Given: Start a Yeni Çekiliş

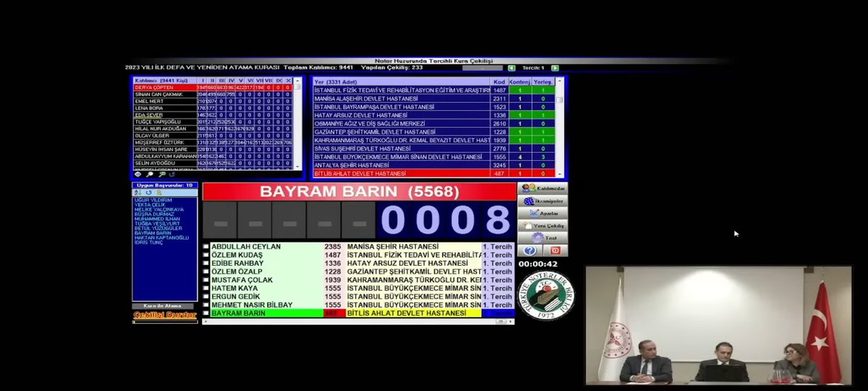Looking at the screenshot, I should pos(543,226).
